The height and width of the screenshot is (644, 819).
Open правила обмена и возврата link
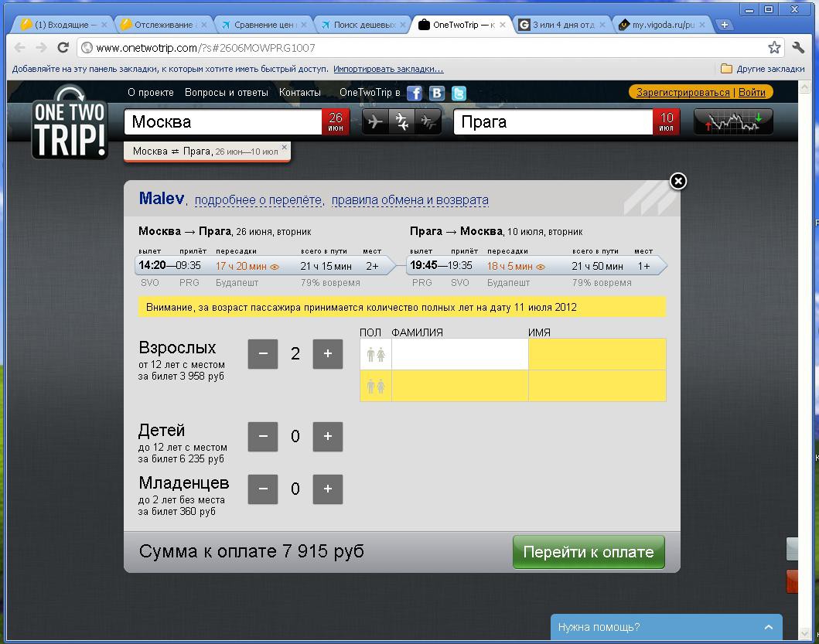click(410, 200)
